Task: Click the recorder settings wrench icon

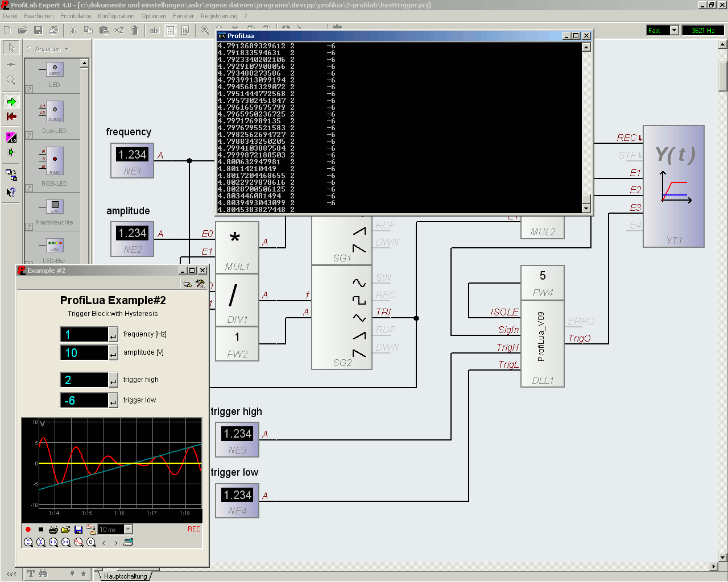Action: 129,542
